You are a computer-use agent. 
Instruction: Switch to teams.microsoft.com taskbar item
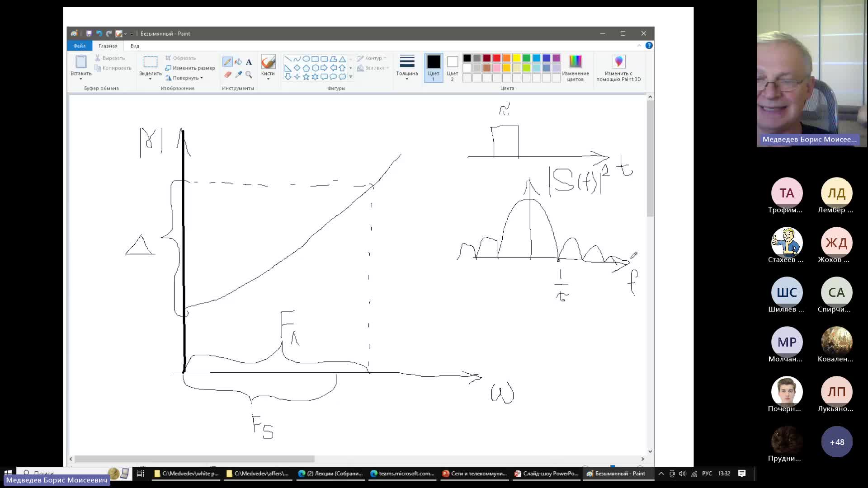pyautogui.click(x=402, y=473)
